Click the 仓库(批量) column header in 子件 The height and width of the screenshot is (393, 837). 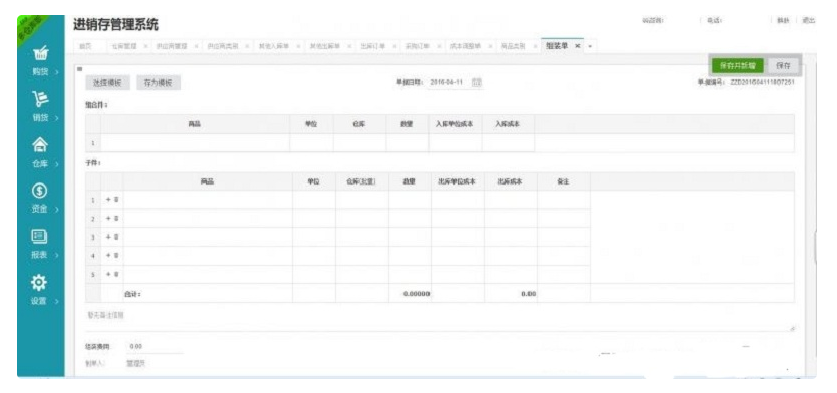tap(362, 182)
